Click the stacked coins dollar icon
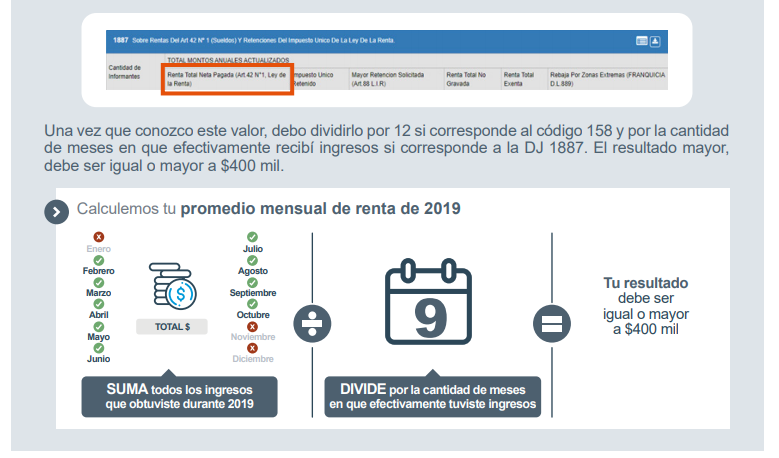The width and height of the screenshot is (779, 458). click(172, 287)
